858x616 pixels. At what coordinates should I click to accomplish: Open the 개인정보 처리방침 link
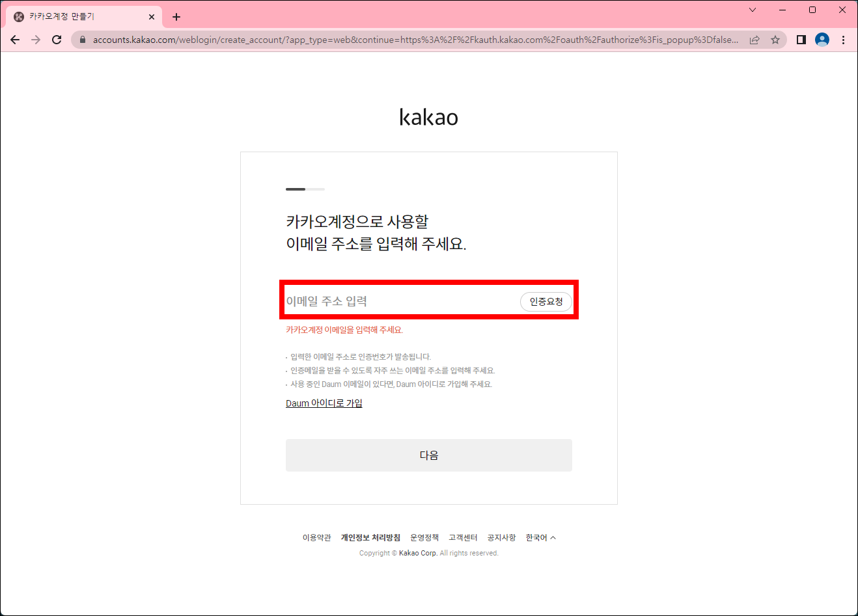point(370,538)
